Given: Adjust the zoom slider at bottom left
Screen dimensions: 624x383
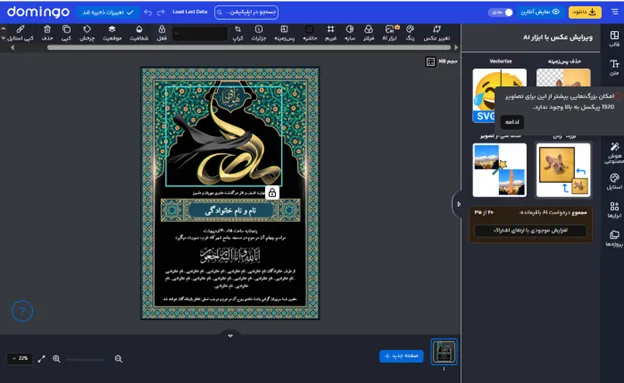Looking at the screenshot, I should tap(85, 360).
